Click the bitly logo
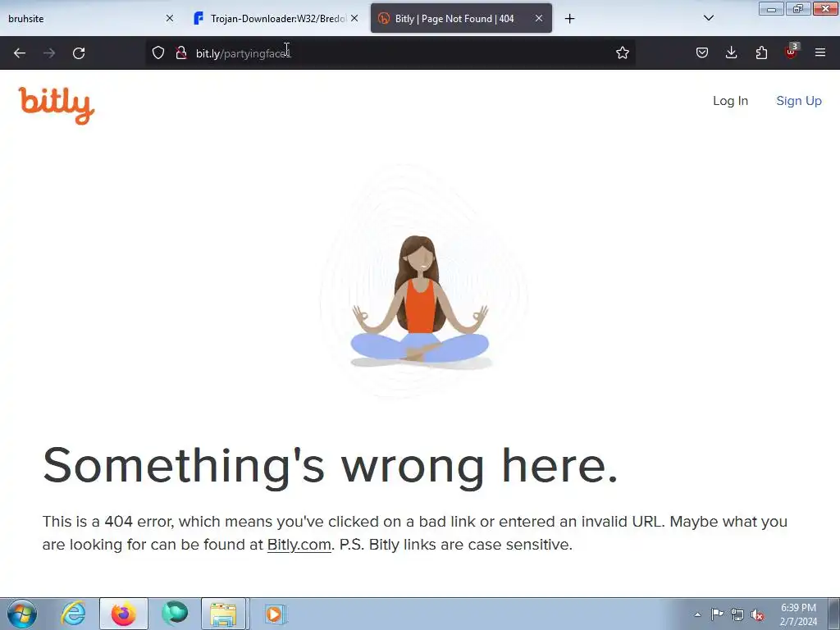840x630 pixels. 57,106
